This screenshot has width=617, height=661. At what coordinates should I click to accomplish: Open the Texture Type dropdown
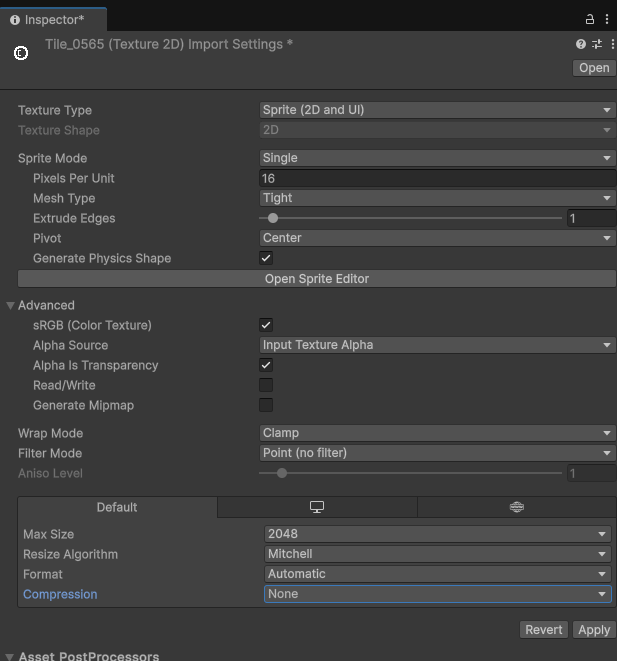pyautogui.click(x=437, y=110)
